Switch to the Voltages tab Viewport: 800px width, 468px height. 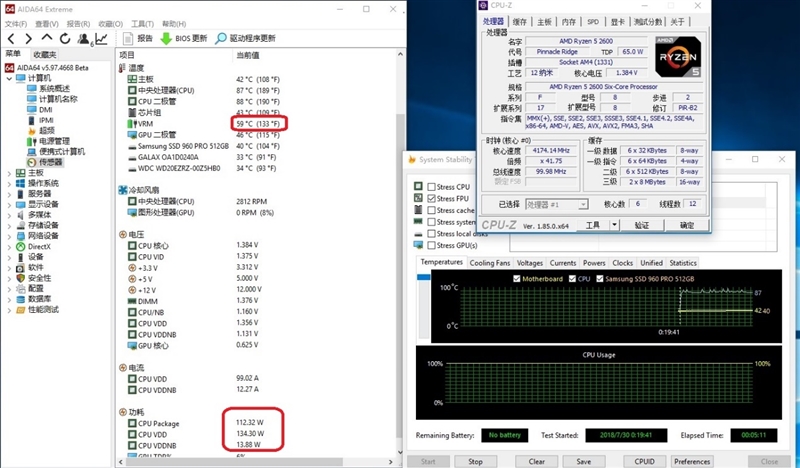point(530,263)
